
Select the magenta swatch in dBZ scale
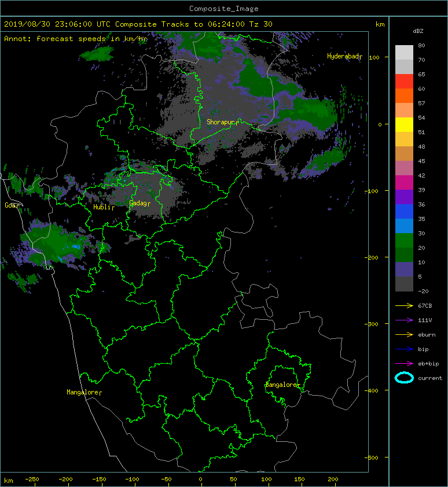(404, 183)
